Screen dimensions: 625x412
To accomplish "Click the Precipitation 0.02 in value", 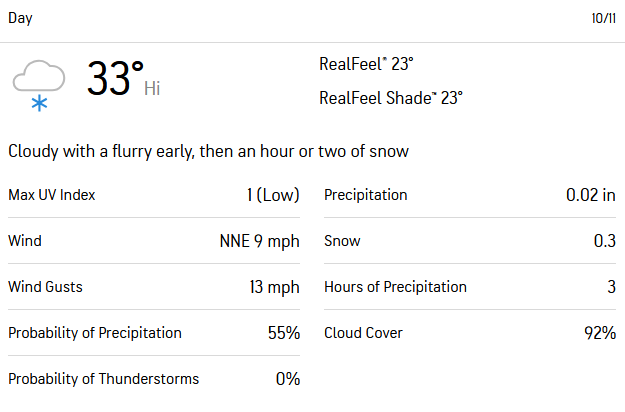I will pyautogui.click(x=591, y=195).
